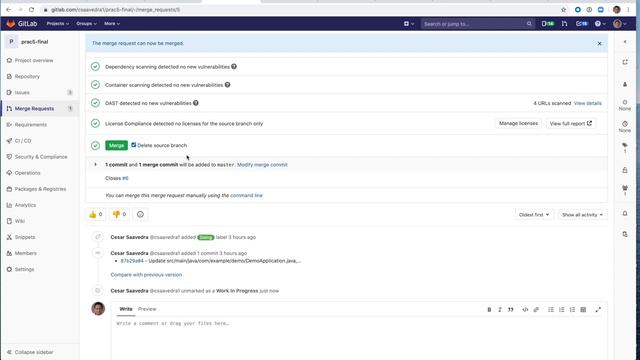
Task: Apply bold formatting in comment editor
Action: click(489, 310)
